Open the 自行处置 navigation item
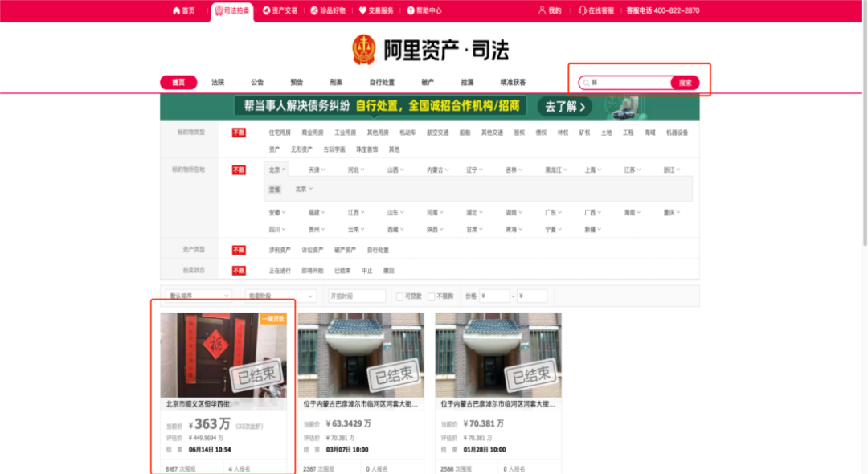The width and height of the screenshot is (868, 474). (x=382, y=83)
